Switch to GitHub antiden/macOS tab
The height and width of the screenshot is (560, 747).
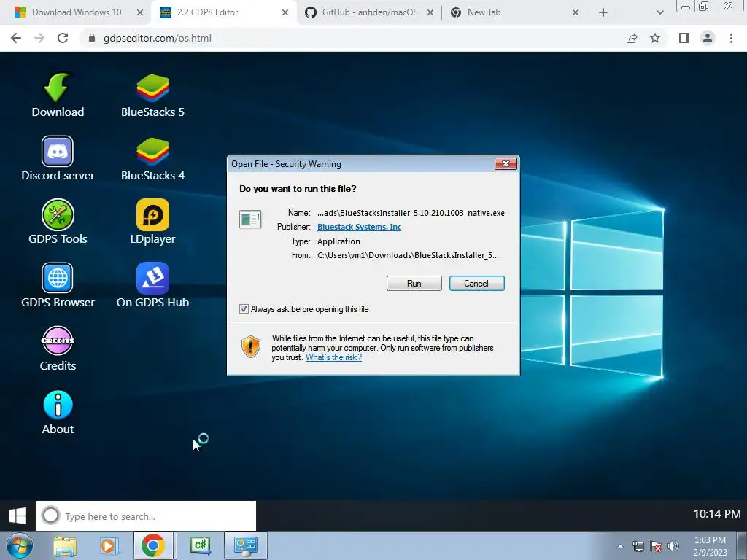click(x=369, y=12)
